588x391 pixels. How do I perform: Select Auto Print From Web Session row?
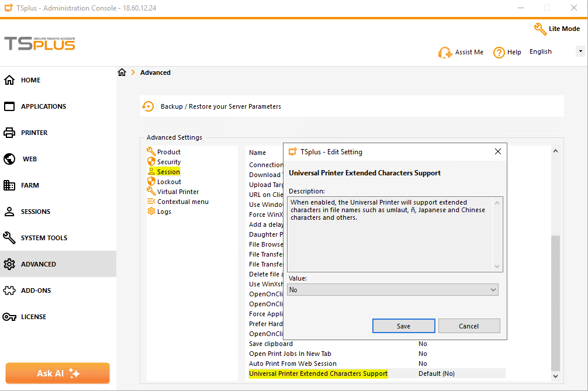(x=376, y=364)
